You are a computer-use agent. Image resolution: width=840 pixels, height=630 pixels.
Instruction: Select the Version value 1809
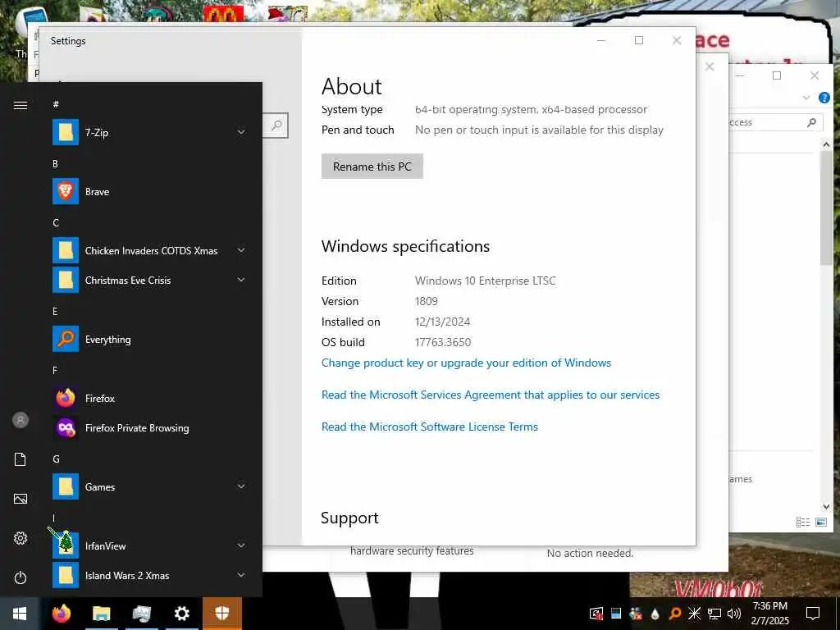427,301
